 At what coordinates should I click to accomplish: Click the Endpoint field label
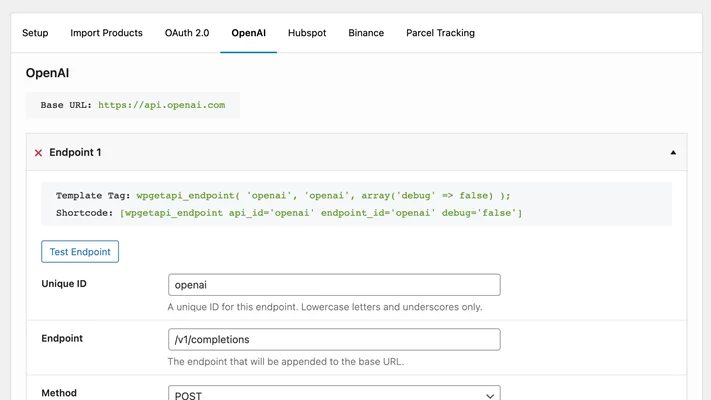click(62, 339)
